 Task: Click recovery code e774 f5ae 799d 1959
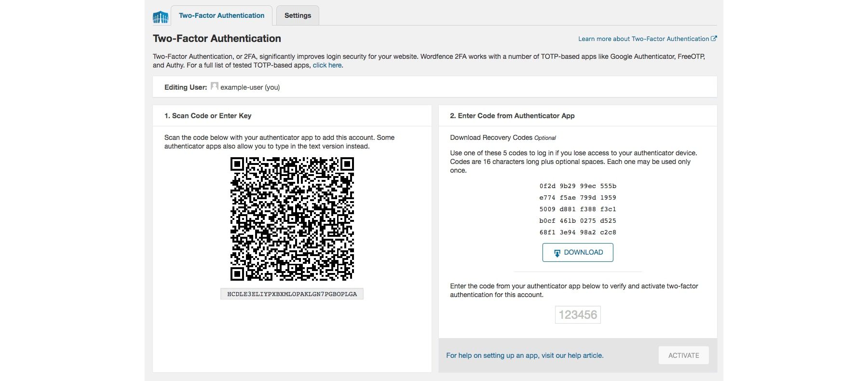click(578, 198)
